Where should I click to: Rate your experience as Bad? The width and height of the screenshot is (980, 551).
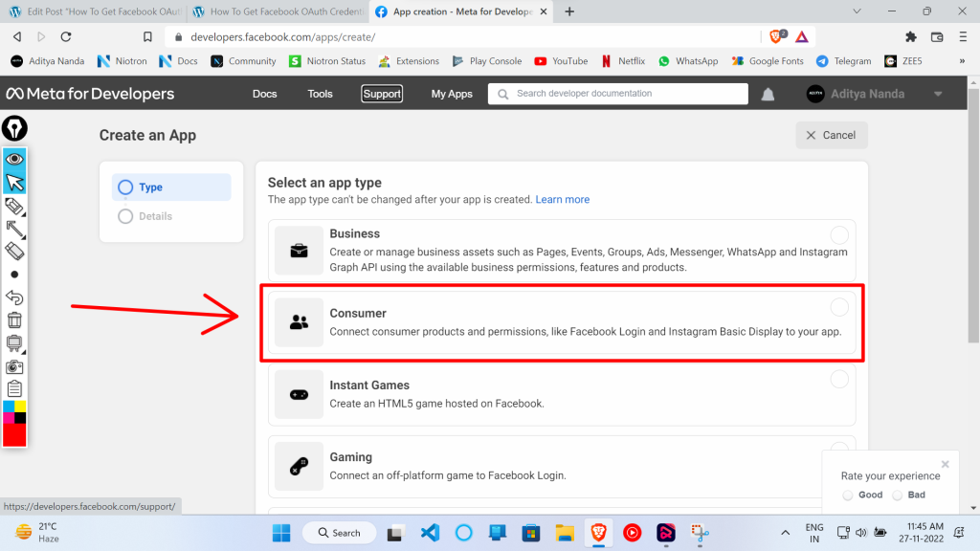(898, 496)
